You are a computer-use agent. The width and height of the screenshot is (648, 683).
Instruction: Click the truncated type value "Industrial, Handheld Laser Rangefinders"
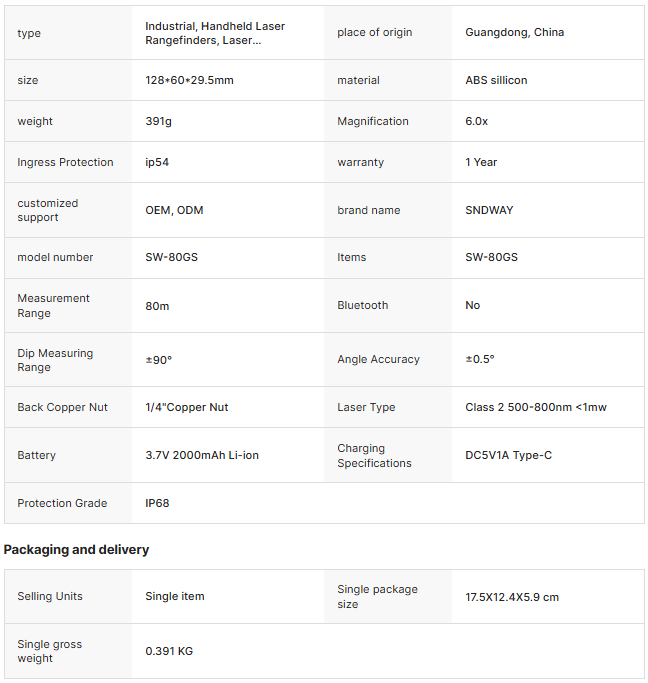click(x=215, y=33)
